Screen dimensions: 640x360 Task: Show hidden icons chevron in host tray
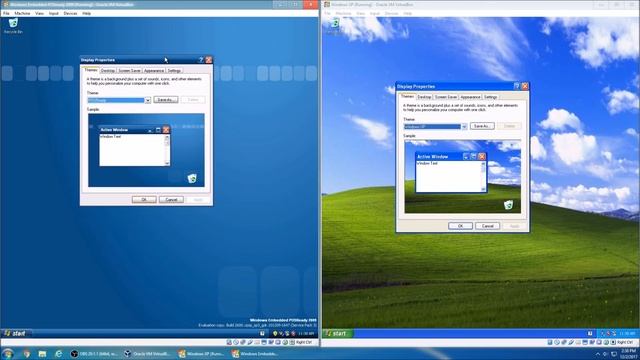coord(598,354)
